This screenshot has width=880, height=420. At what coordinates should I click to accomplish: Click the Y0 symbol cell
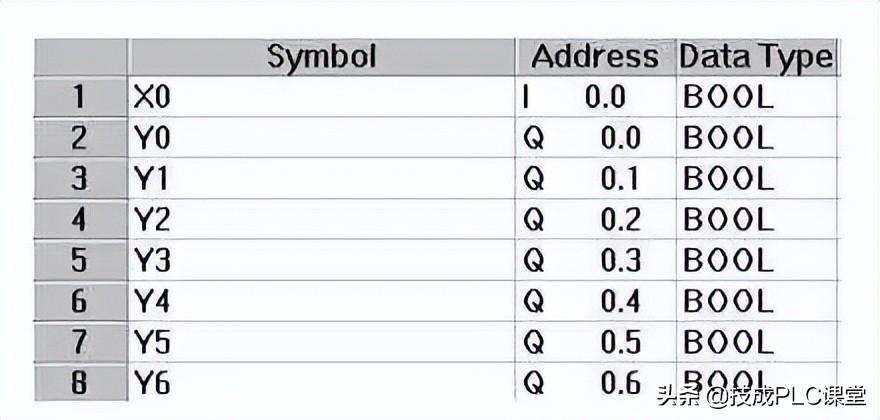click(321, 138)
